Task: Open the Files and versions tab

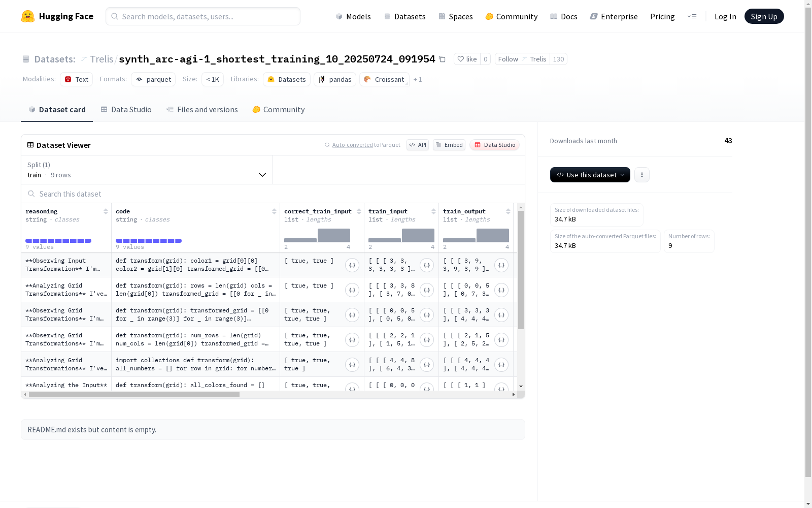Action: [202, 110]
